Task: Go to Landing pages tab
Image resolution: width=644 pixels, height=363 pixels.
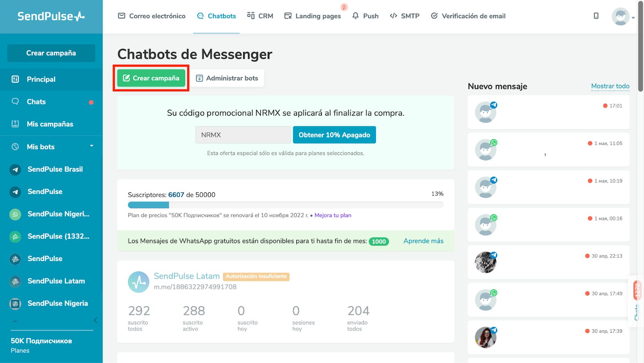Action: [x=313, y=16]
